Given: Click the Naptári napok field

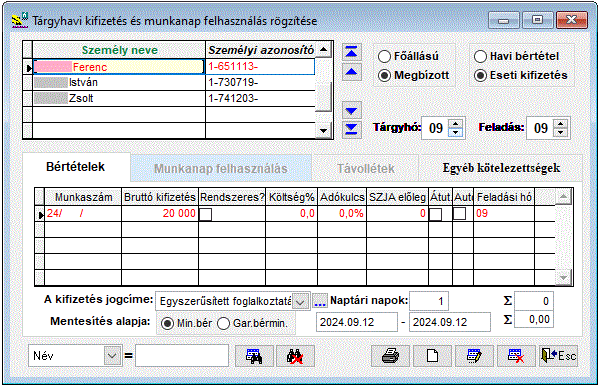Looking at the screenshot, I should pyautogui.click(x=429, y=301).
